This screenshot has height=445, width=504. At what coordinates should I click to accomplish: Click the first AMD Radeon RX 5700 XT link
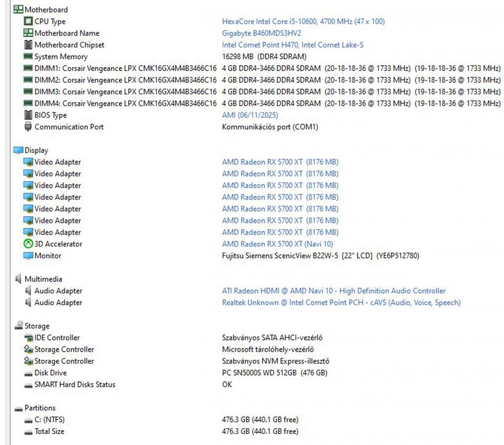click(x=280, y=162)
